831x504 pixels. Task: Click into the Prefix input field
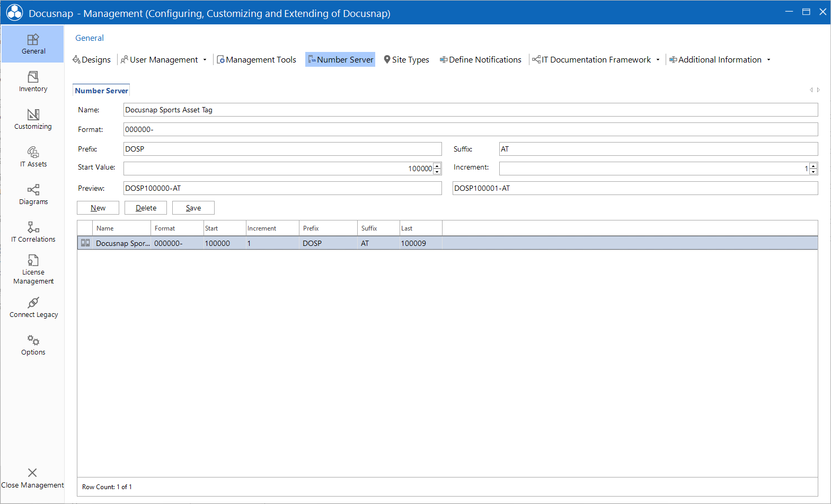tap(282, 149)
